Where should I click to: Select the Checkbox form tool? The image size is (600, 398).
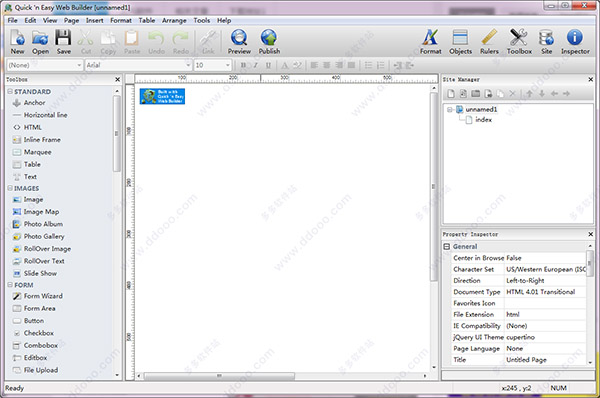[33, 333]
